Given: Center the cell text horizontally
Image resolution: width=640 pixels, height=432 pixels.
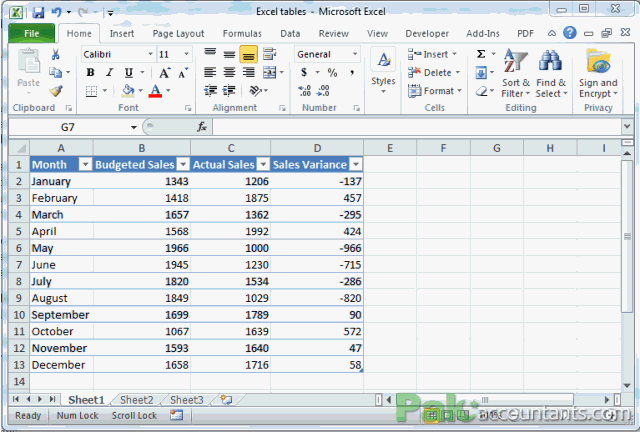Looking at the screenshot, I should click(229, 72).
